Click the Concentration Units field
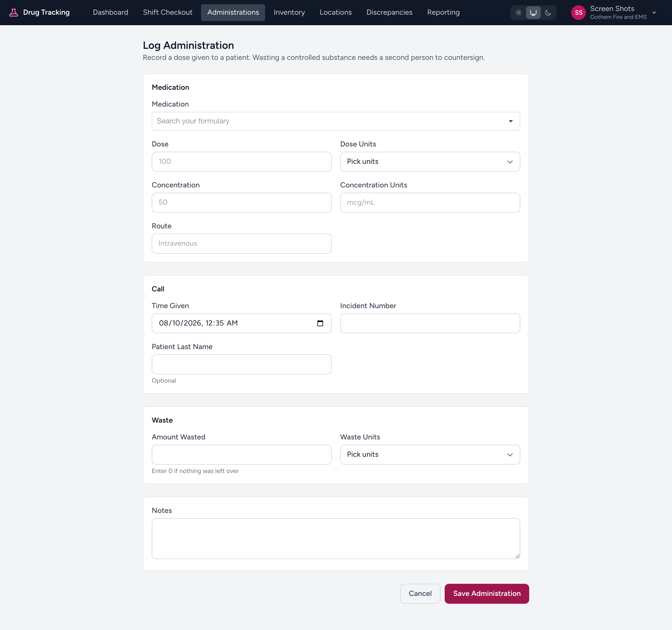The width and height of the screenshot is (672, 630). [430, 202]
